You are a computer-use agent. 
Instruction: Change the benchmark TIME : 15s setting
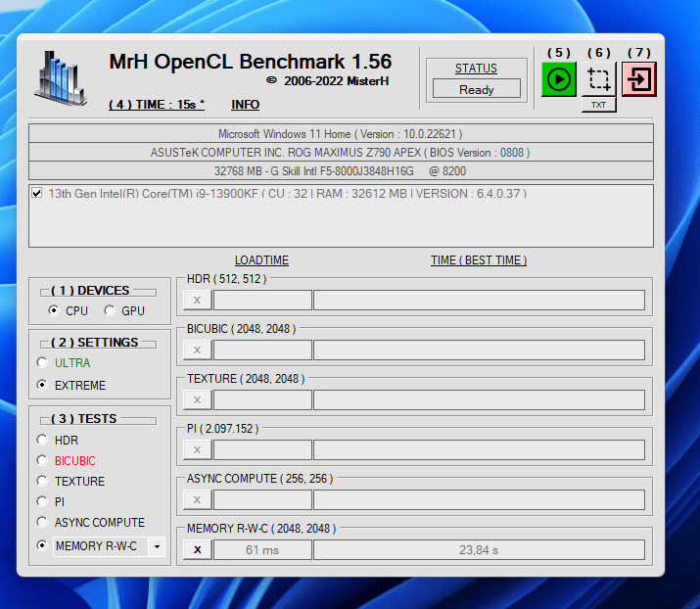tap(157, 105)
